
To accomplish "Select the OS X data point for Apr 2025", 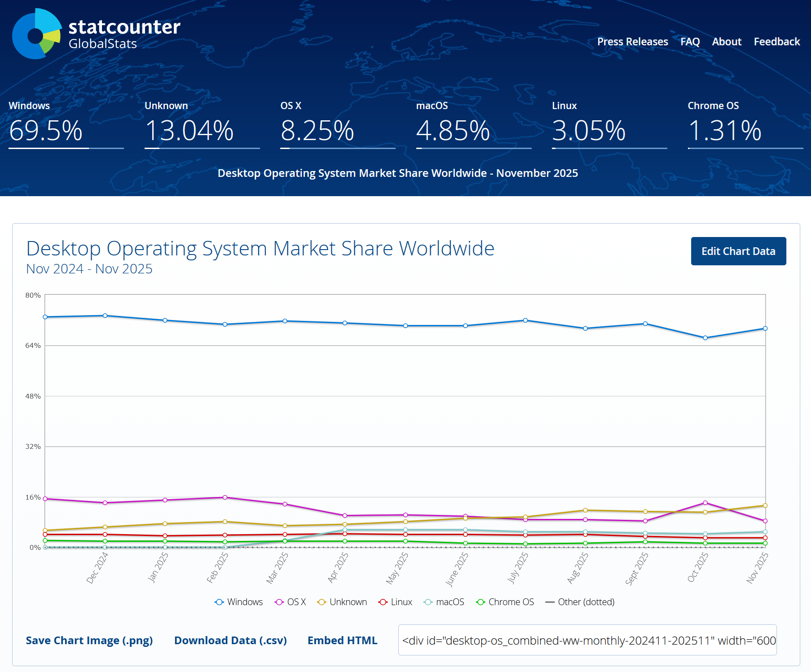I will [345, 515].
